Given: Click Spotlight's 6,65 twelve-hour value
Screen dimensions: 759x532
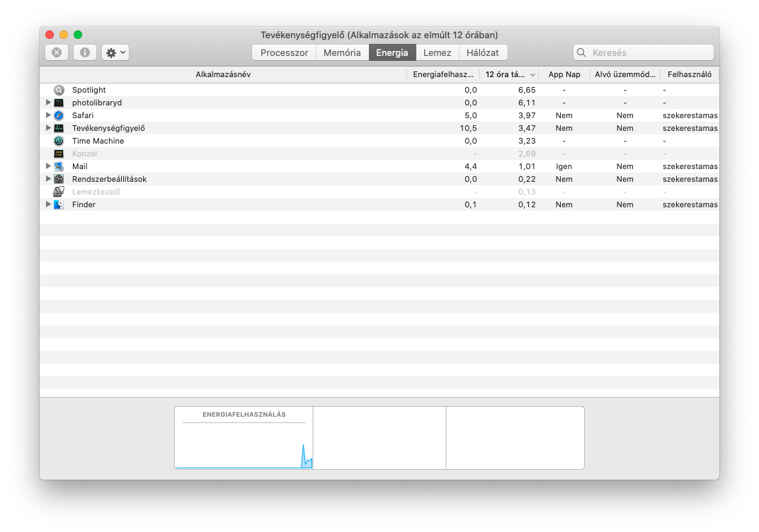Looking at the screenshot, I should click(527, 90).
